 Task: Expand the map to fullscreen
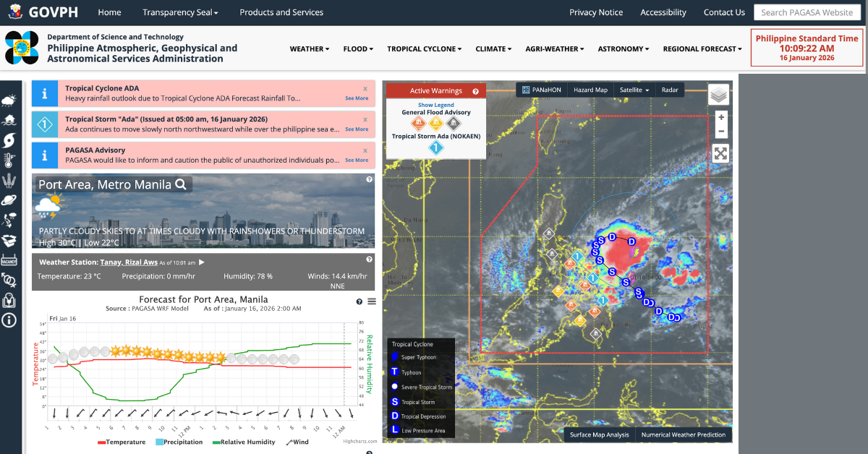[720, 153]
